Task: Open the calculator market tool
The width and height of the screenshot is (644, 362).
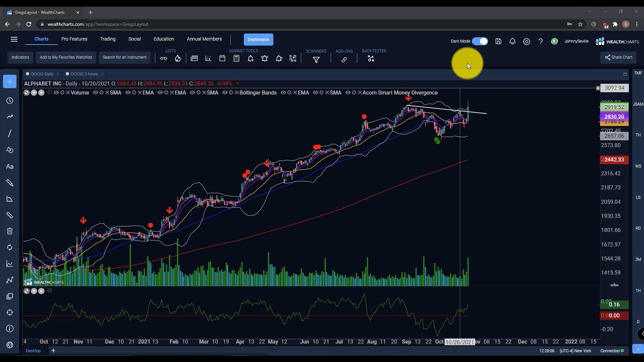Action: pos(236,59)
